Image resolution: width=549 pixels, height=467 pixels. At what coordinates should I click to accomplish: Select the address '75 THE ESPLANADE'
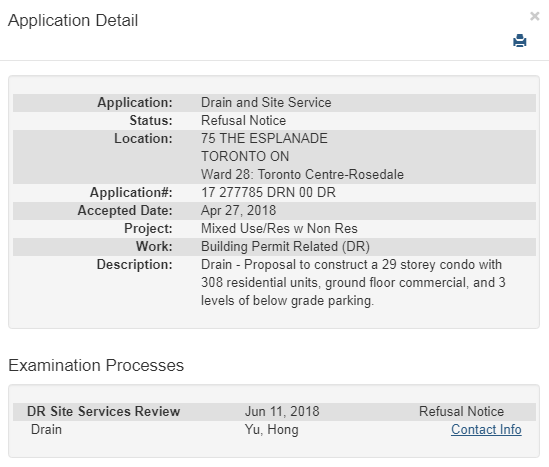[264, 138]
